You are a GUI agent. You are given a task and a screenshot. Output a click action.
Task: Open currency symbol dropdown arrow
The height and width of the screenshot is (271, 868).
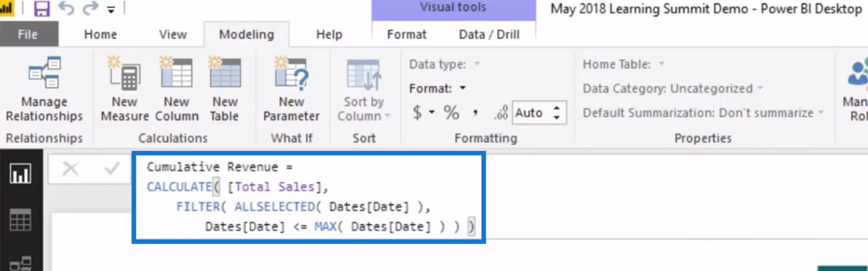[431, 113]
